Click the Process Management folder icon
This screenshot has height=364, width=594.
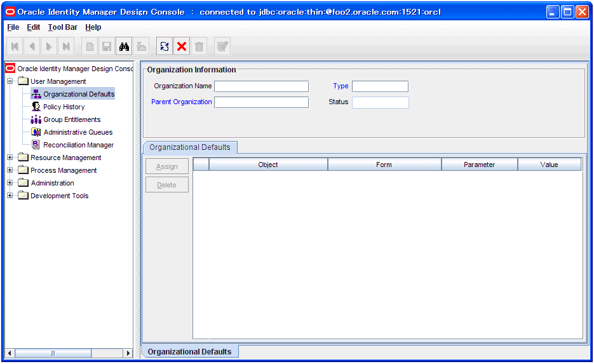click(23, 170)
